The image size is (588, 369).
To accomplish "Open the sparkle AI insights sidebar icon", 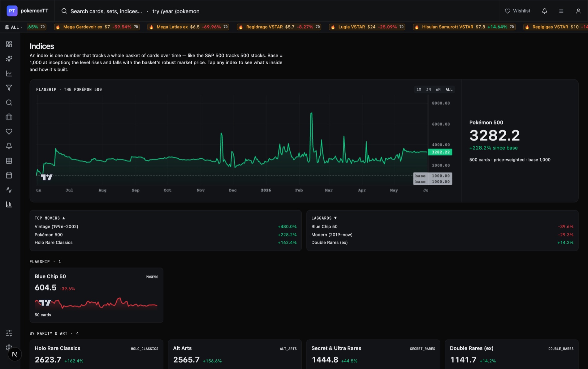I will click(x=9, y=59).
